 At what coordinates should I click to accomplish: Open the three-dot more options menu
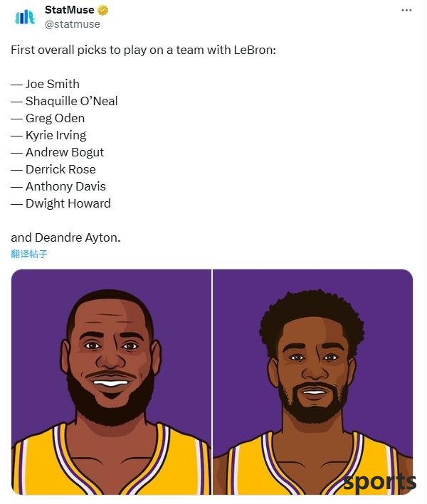[406, 10]
